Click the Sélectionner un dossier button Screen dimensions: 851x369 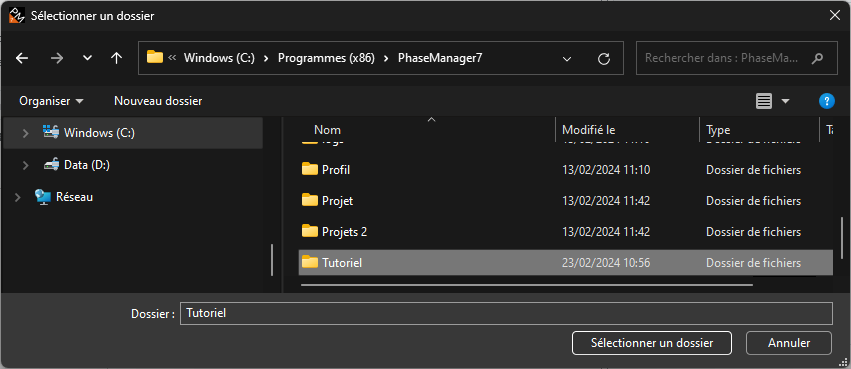[x=652, y=343]
